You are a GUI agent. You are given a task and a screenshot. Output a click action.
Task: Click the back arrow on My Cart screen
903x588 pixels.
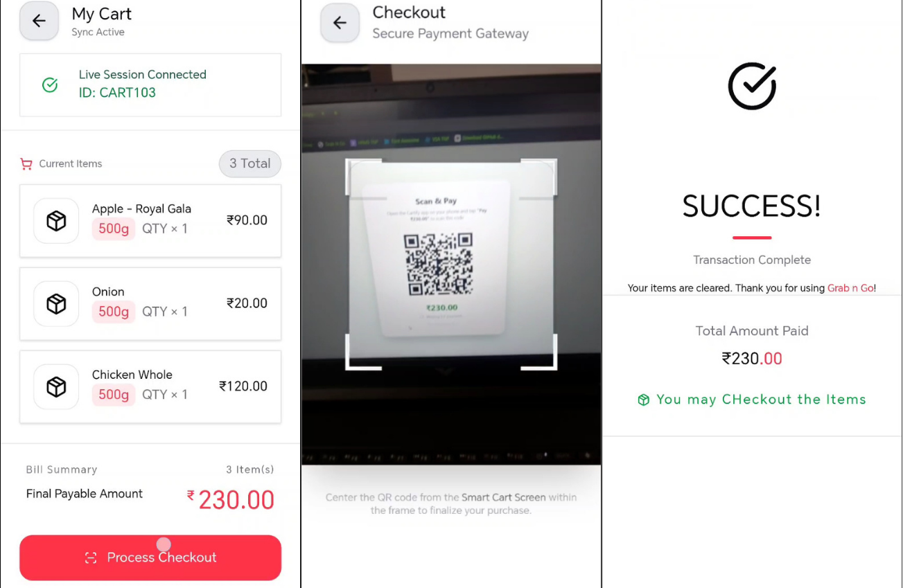(x=38, y=21)
